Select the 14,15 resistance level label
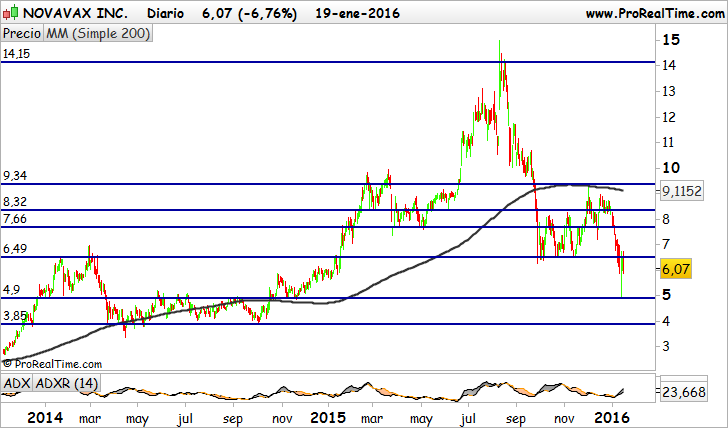Image resolution: width=728 pixels, height=428 pixels. tap(16, 54)
